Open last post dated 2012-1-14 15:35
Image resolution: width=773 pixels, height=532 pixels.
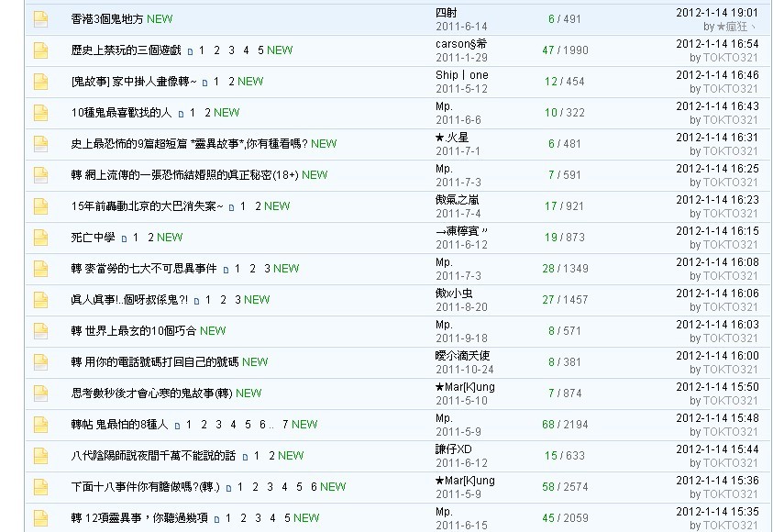717,512
